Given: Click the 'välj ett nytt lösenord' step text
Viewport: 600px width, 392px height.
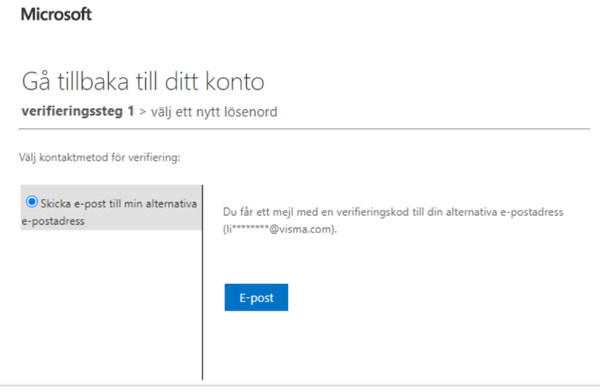Looking at the screenshot, I should click(x=214, y=112).
